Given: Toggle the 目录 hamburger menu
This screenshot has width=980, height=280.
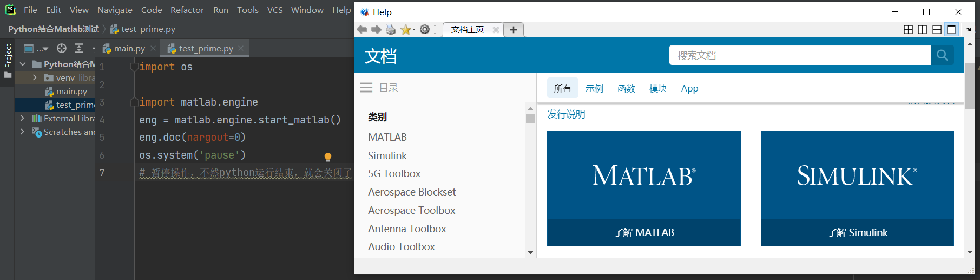Looking at the screenshot, I should 366,88.
